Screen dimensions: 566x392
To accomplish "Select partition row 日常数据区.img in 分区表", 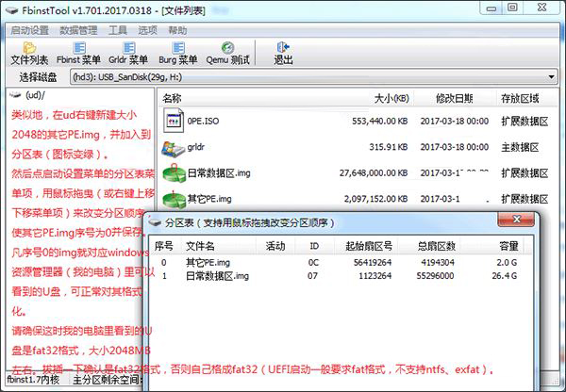I will (x=341, y=276).
